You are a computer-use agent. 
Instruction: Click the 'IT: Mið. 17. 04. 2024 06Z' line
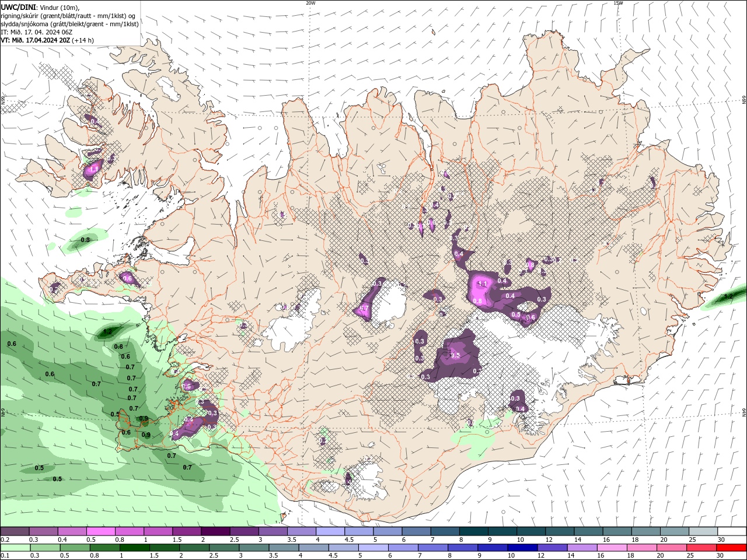(x=36, y=32)
